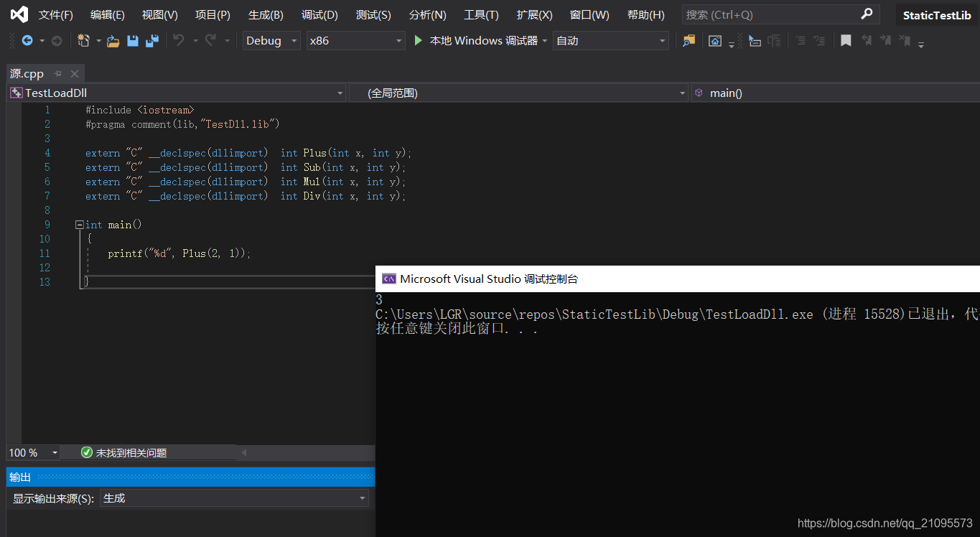
Task: Click the Undo icon on the toolbar
Action: click(x=177, y=41)
